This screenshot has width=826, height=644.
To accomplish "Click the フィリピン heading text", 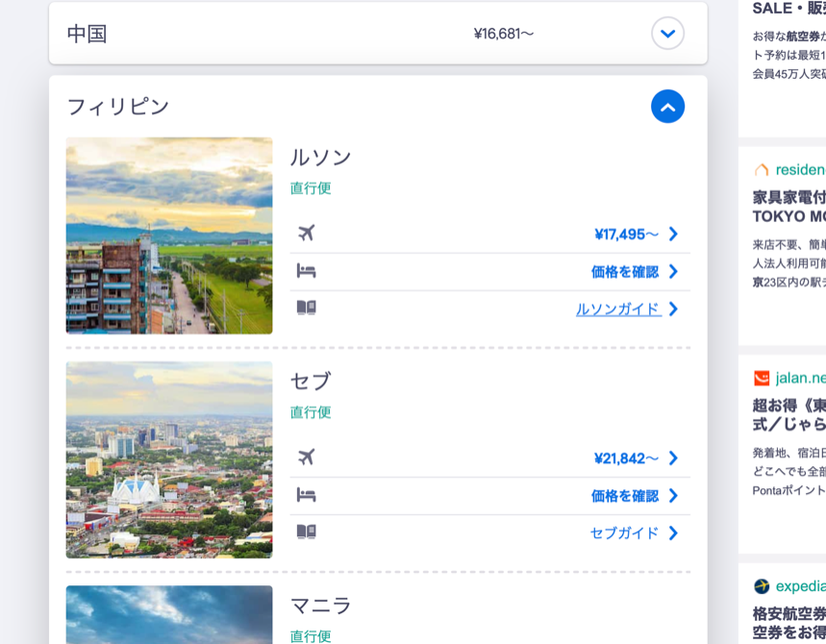I will (118, 107).
